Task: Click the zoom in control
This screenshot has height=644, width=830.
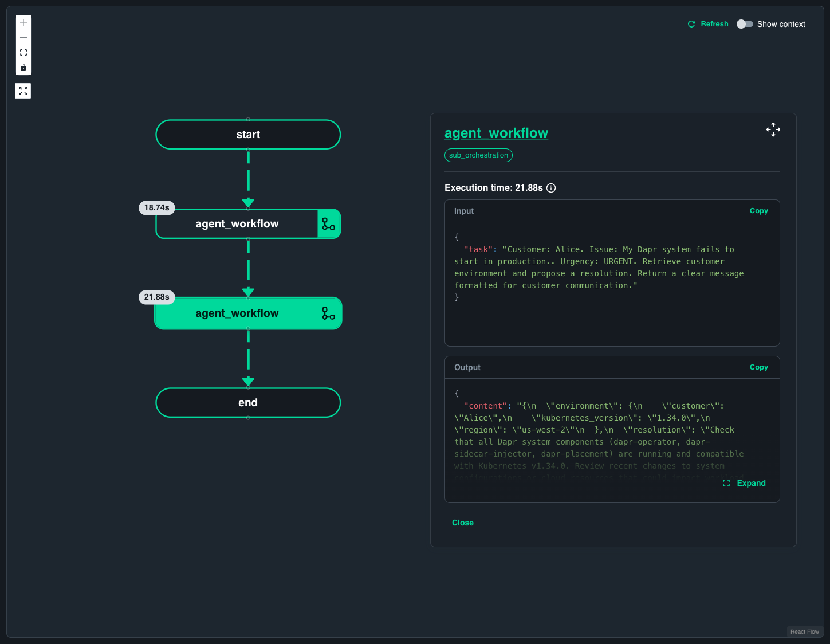Action: (23, 22)
